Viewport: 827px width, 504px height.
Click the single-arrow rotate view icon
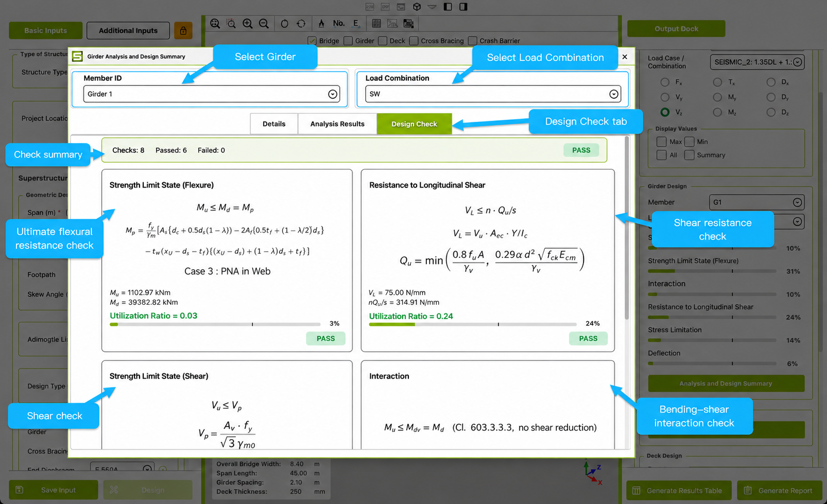click(x=284, y=24)
